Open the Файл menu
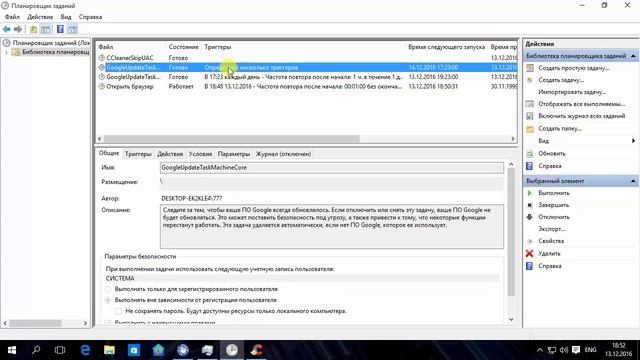 point(12,17)
